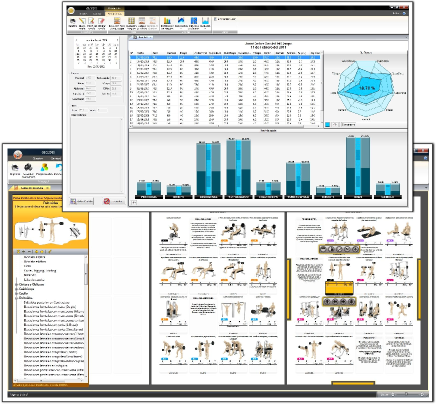Click the colorful people icon in back ribbon
This screenshot has width=436, height=404.
[x=44, y=167]
